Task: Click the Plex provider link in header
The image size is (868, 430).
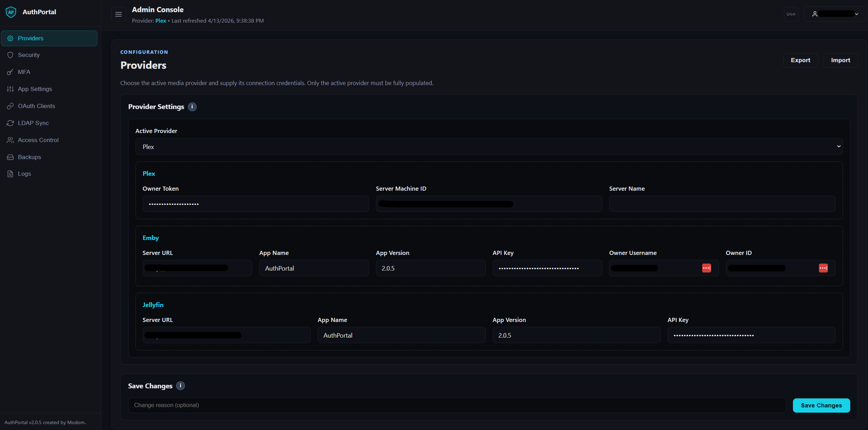Action: click(x=161, y=21)
